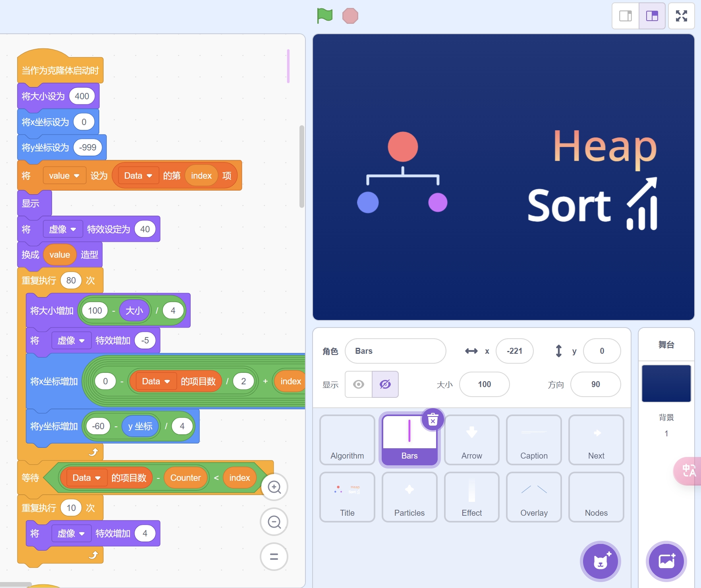Click the sprite name field Bars
This screenshot has width=701, height=588.
pos(395,351)
